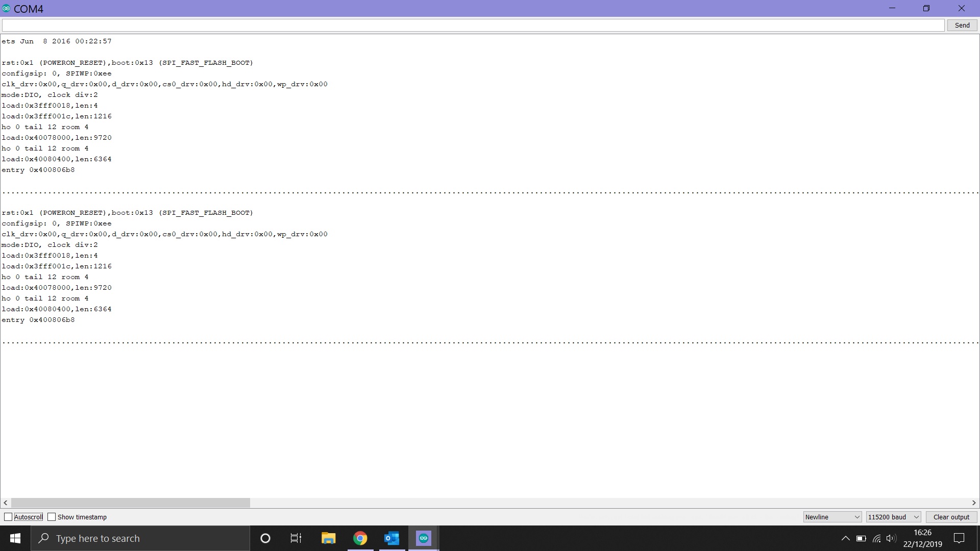Enable Show timestamp checkbox
This screenshot has width=980, height=551.
click(x=51, y=517)
